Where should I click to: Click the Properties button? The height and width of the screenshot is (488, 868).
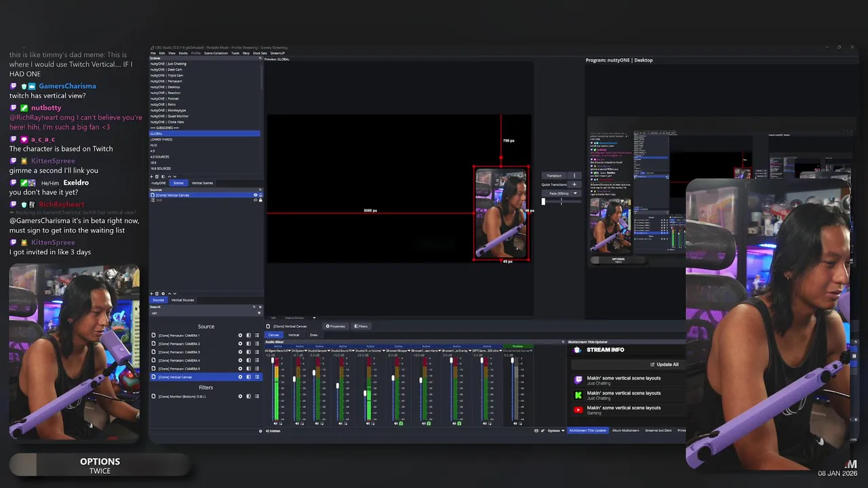pos(336,326)
